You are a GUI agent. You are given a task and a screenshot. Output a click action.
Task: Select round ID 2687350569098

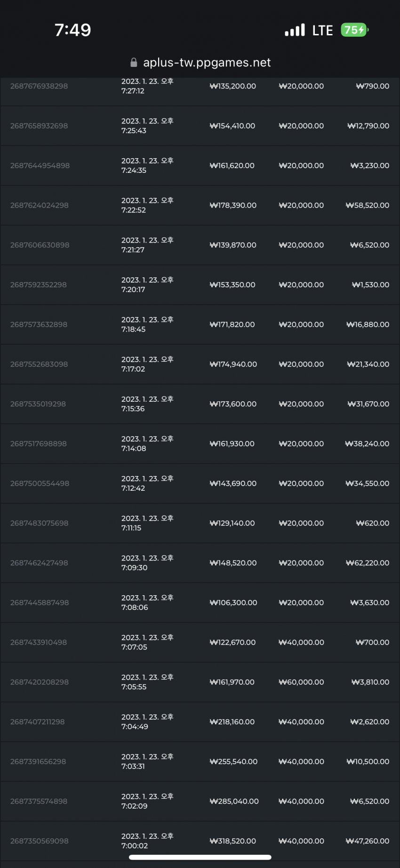coord(40,841)
